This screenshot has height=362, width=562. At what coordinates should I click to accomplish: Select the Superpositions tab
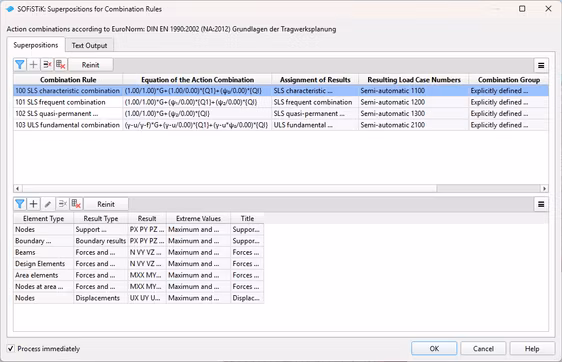[x=36, y=45]
